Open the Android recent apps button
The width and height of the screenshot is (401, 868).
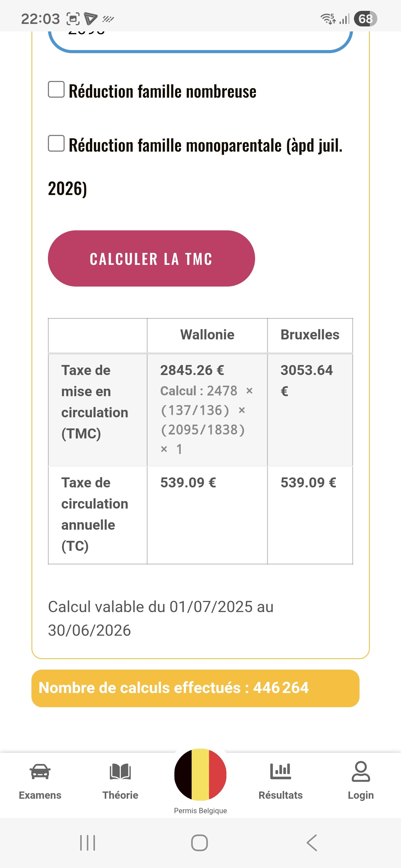(x=88, y=843)
